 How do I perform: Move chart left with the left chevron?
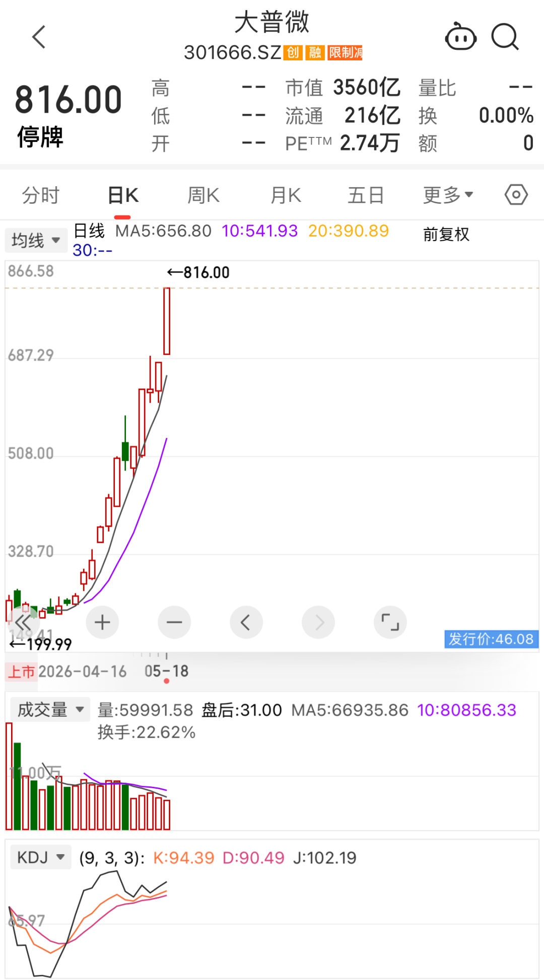pos(246,623)
